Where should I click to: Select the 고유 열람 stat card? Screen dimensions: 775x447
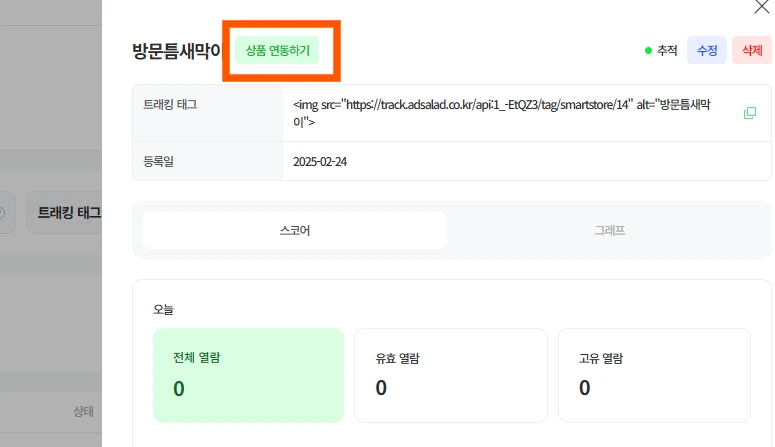click(653, 375)
